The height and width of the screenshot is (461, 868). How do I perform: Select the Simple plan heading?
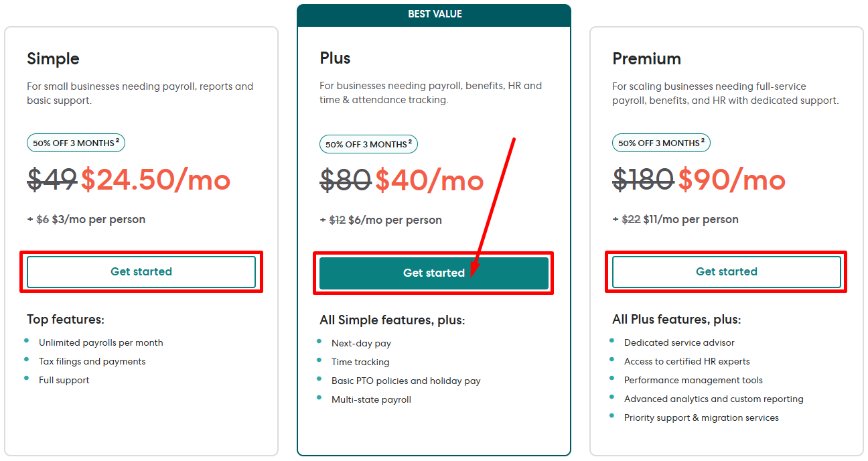coord(53,59)
